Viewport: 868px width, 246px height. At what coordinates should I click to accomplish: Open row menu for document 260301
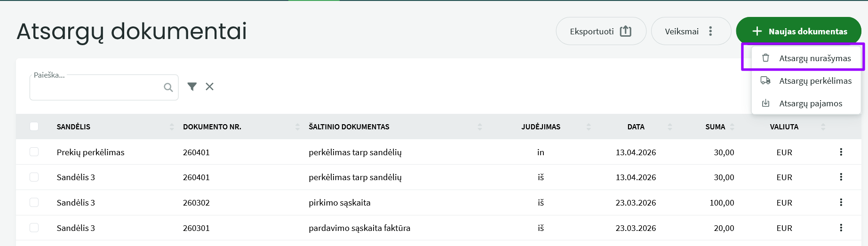(x=841, y=228)
